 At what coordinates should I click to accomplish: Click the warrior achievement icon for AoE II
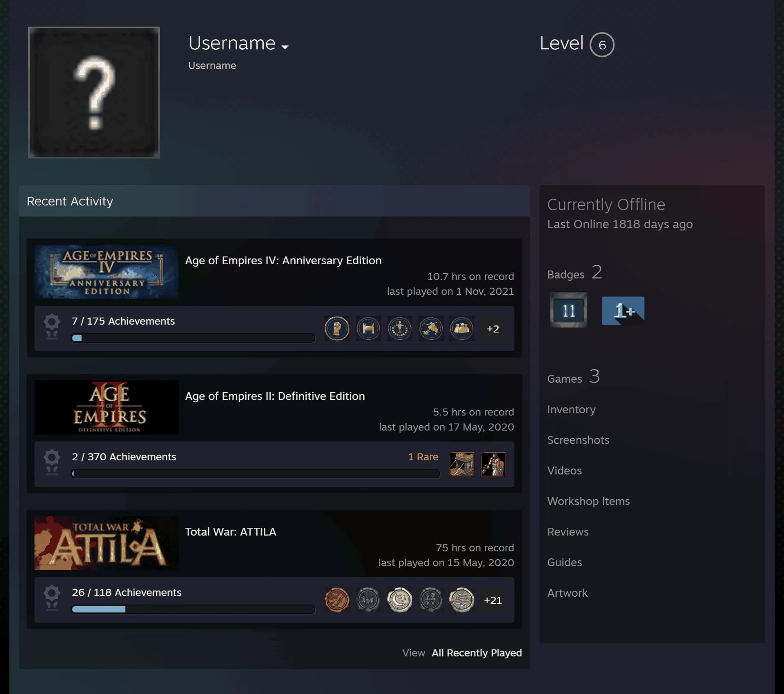[x=493, y=464]
